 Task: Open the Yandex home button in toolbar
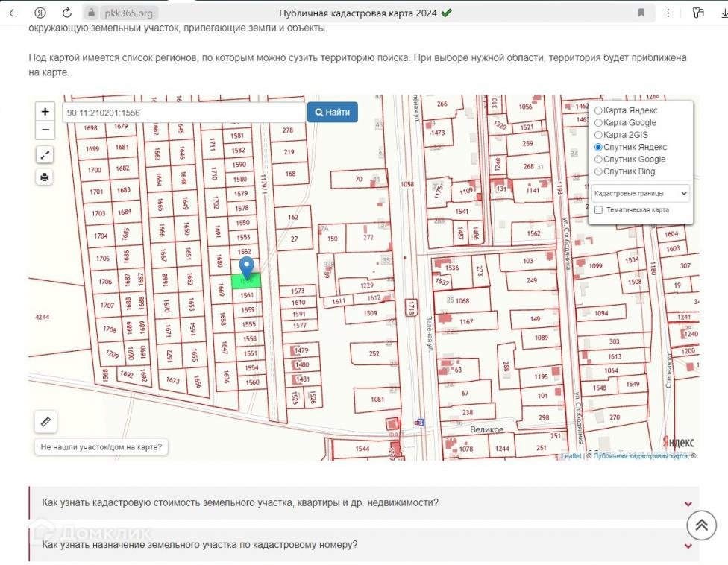tap(40, 13)
